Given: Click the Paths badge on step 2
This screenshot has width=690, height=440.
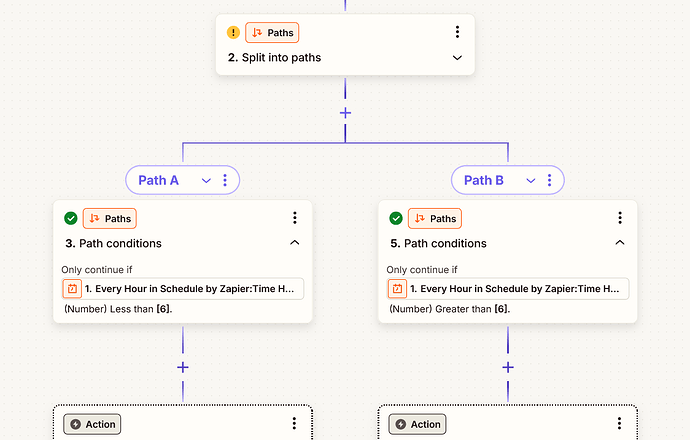Looking at the screenshot, I should click(x=272, y=33).
